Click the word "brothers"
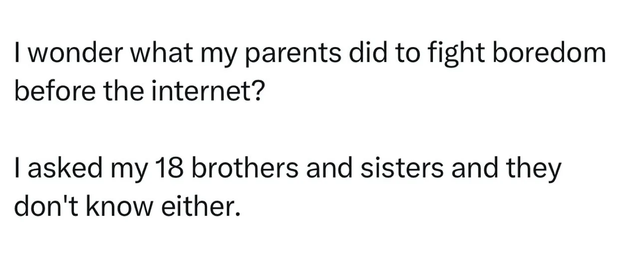The width and height of the screenshot is (644, 264). click(245, 169)
